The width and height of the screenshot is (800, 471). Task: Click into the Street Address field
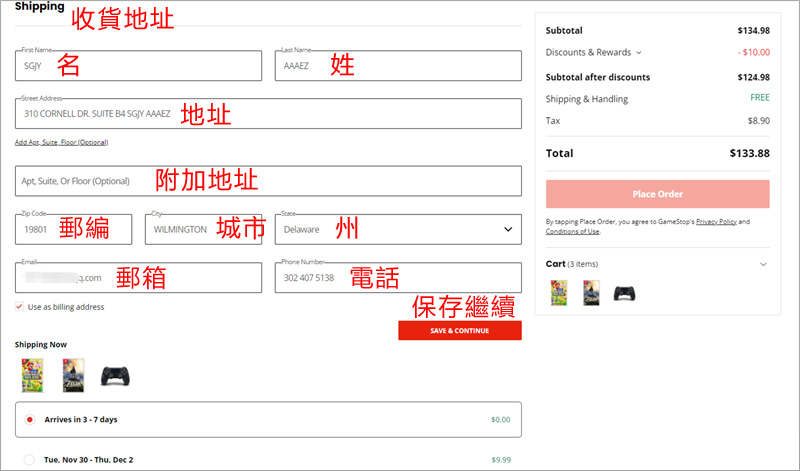(x=268, y=114)
